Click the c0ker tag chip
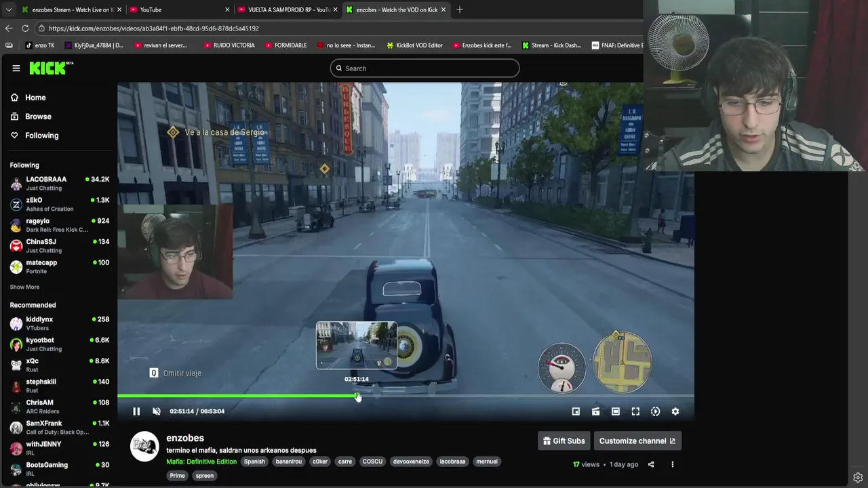Viewport: 868px width, 488px height. coord(320,462)
